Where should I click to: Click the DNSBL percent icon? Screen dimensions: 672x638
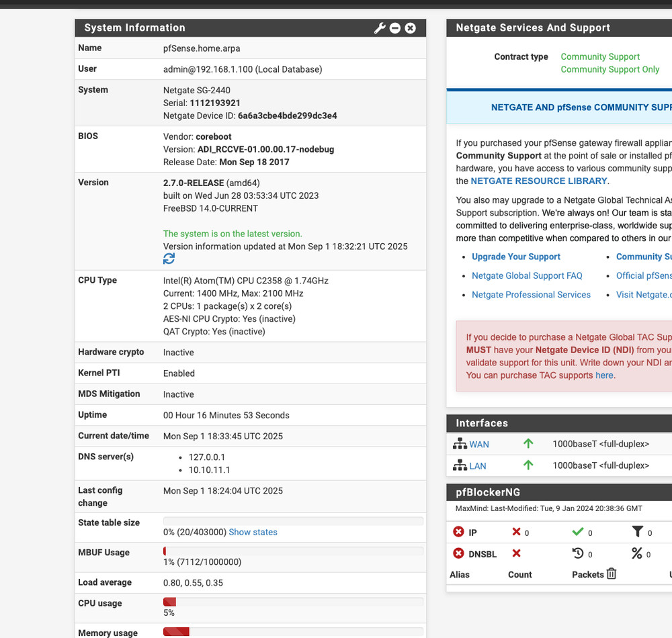pos(636,553)
